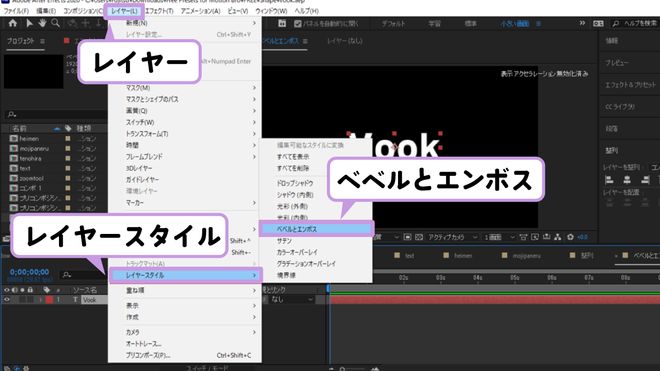660x371 pixels.
Task: Click the 0;00;00;00 current timecode
Action: tap(29, 272)
